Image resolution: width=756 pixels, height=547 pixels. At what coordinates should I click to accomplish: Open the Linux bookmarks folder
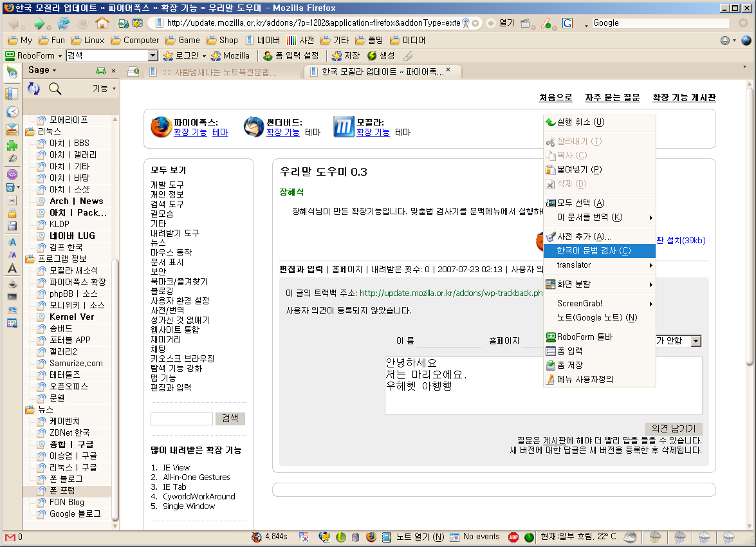[x=88, y=41]
